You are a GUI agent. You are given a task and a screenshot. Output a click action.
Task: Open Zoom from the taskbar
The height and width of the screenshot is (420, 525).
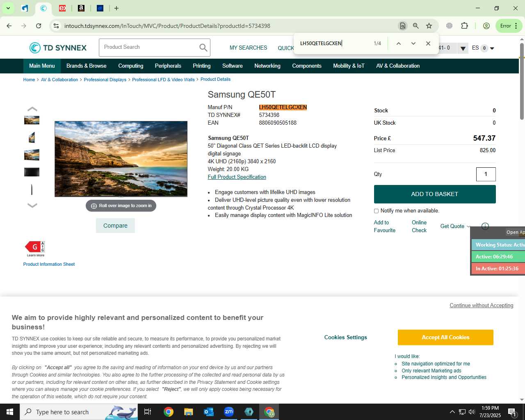click(229, 412)
